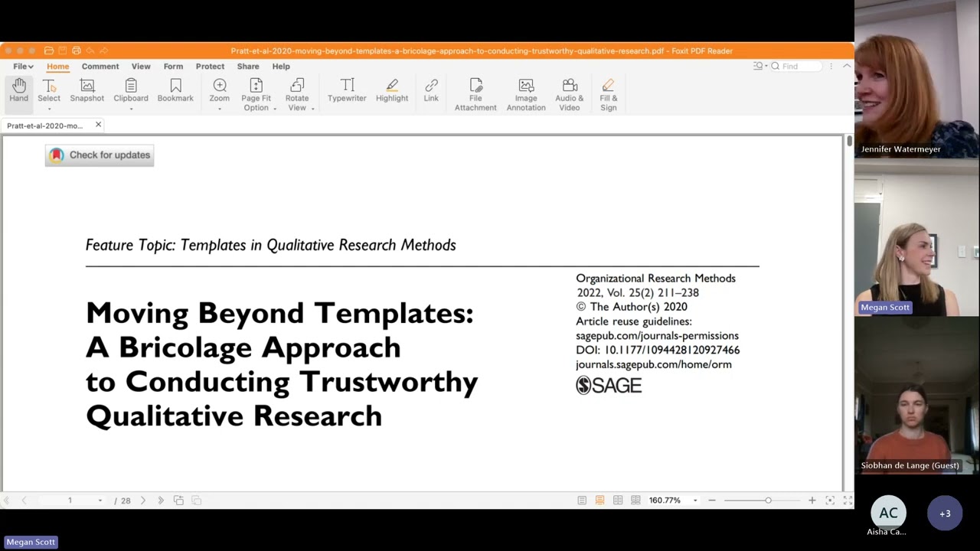Select the Typewriter tool
Screen dimensions: 980x551
(347, 90)
